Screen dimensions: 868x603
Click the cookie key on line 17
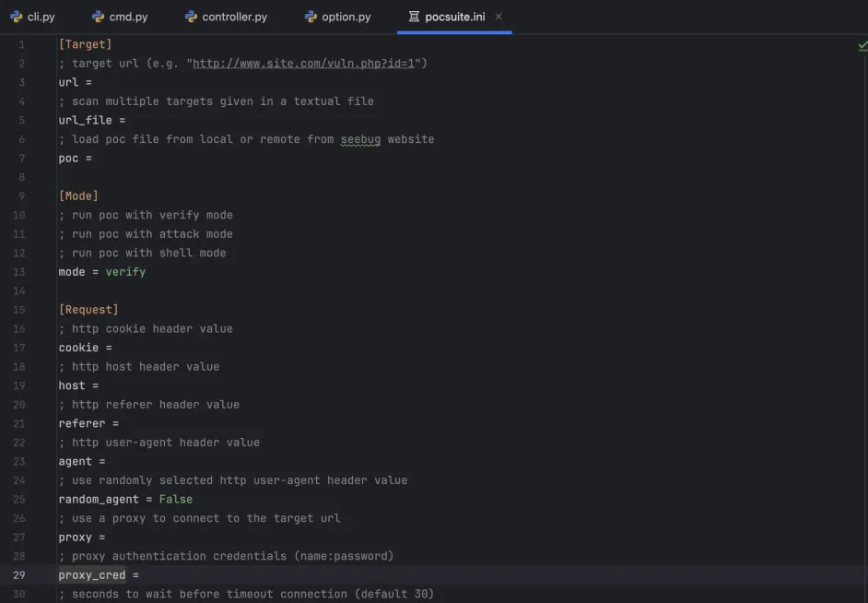pyautogui.click(x=78, y=348)
